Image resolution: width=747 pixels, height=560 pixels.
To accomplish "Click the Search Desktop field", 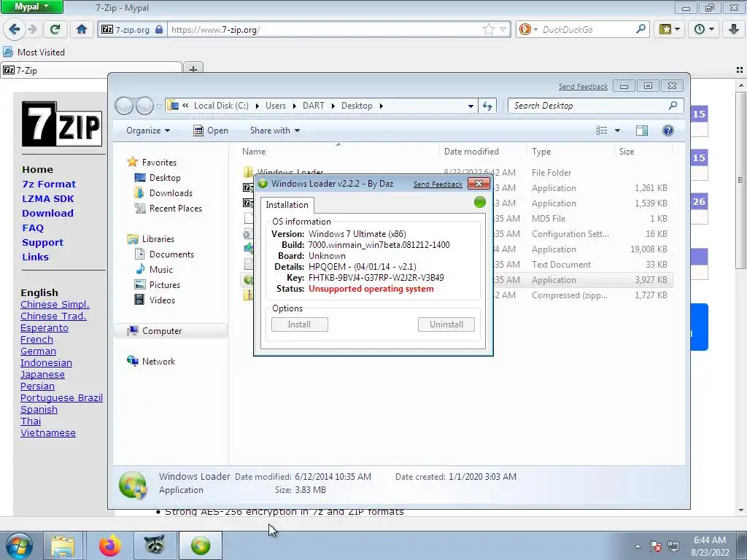I will [x=595, y=106].
